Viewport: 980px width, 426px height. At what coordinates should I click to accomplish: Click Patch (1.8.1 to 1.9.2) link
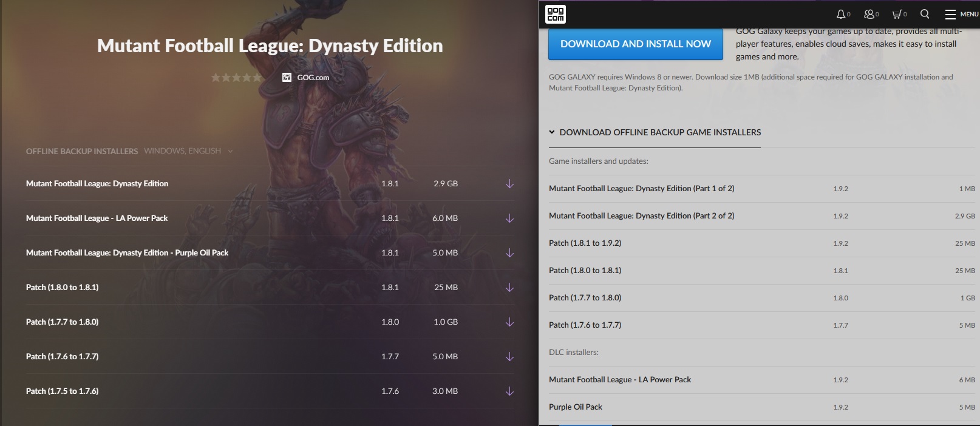pyautogui.click(x=585, y=243)
